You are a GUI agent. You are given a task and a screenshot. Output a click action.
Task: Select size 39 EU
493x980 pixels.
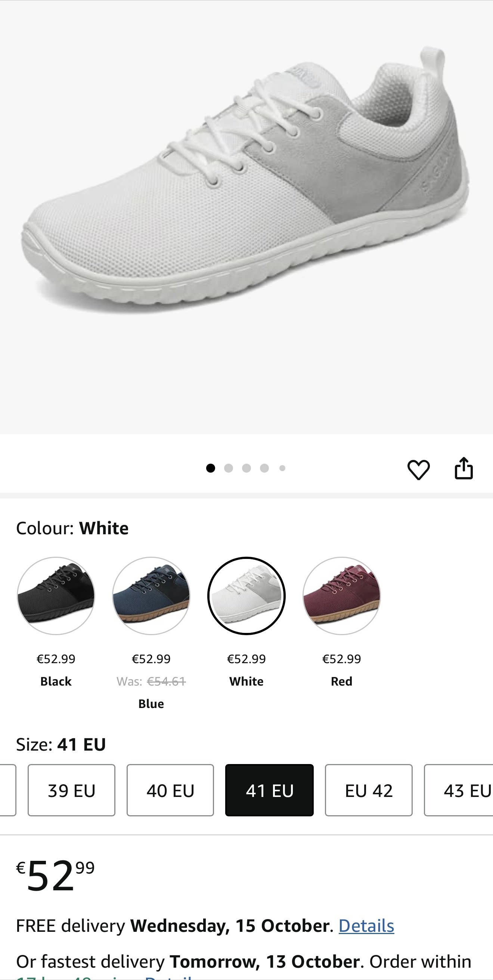click(x=71, y=790)
